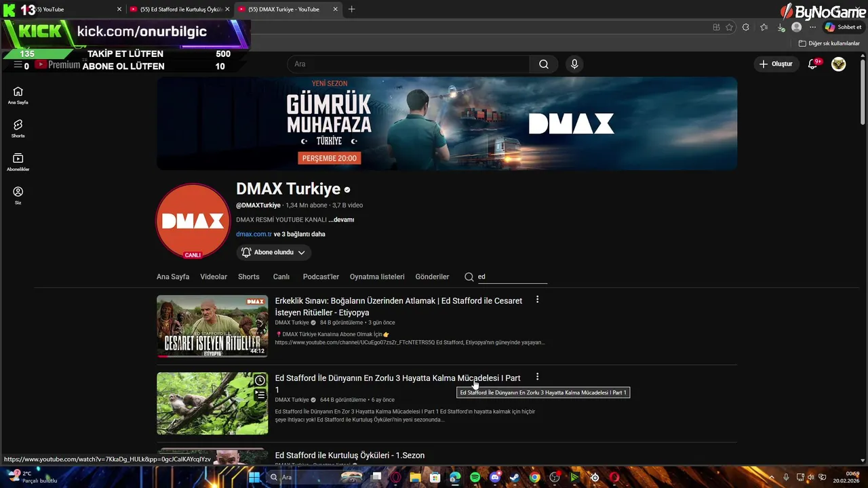The image size is (868, 488).
Task: Add Part 1 video to Watch Later
Action: [x=260, y=381]
